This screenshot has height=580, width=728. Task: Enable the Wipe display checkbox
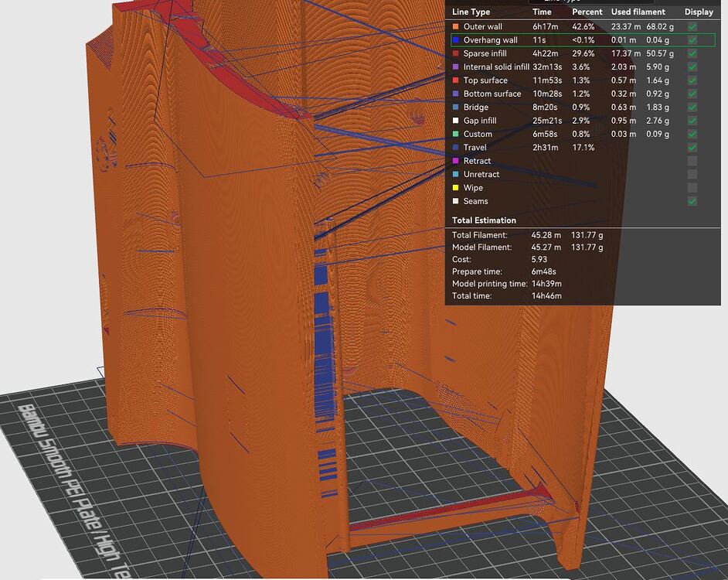692,188
